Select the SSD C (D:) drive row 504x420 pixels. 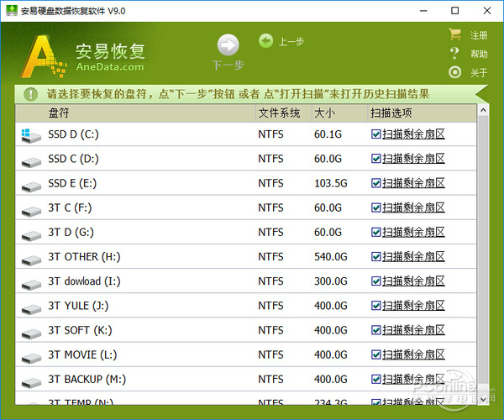click(x=246, y=159)
